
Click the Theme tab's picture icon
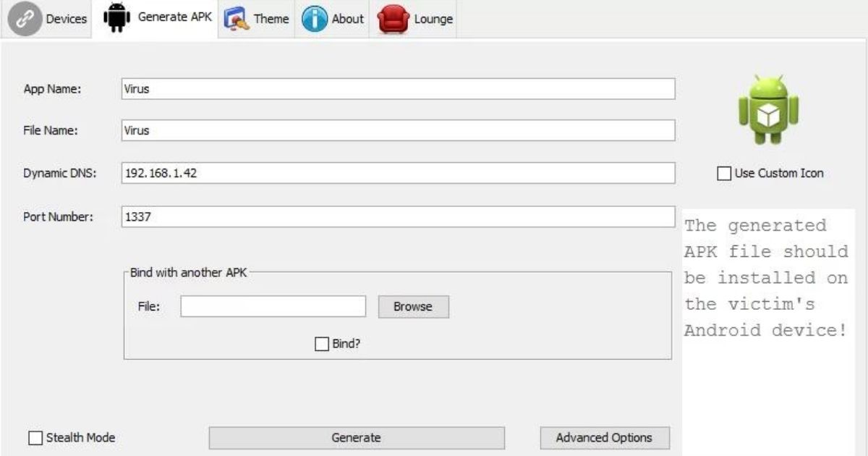(x=239, y=19)
